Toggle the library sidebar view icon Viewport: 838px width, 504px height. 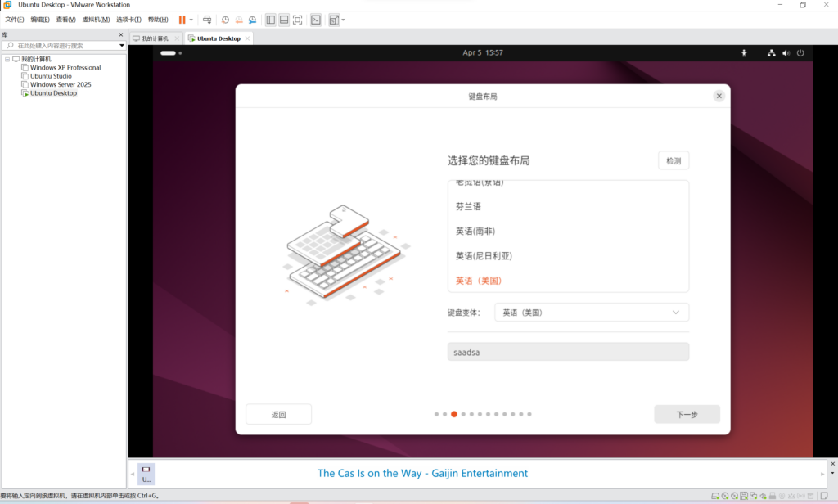click(270, 20)
